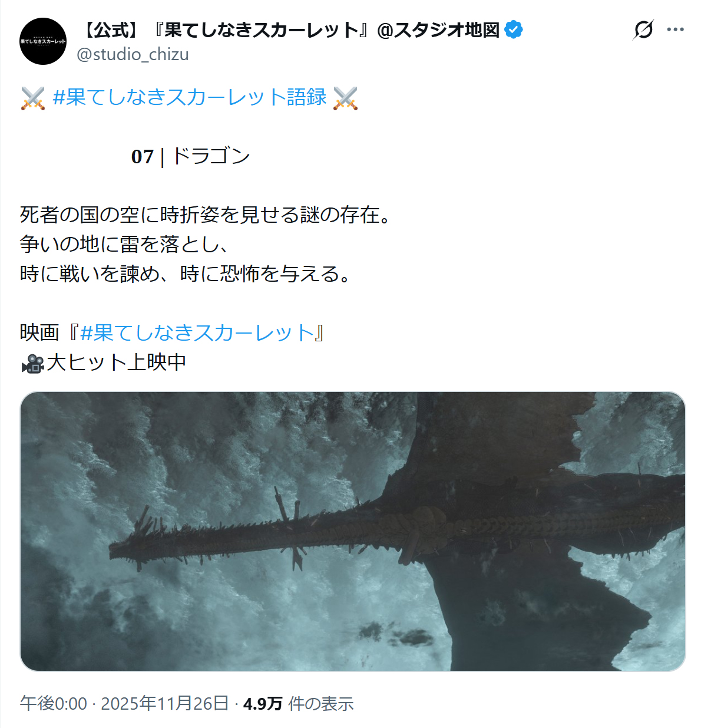This screenshot has width=701, height=728.
Task: Open the 【公式】『果てしなきスカーレット』 display name
Action: tap(289, 29)
